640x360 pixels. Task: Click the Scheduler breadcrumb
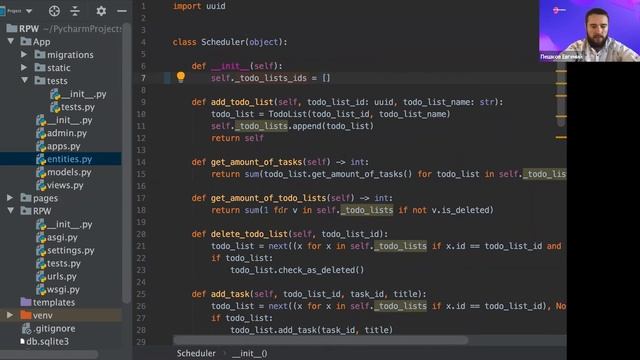[196, 353]
